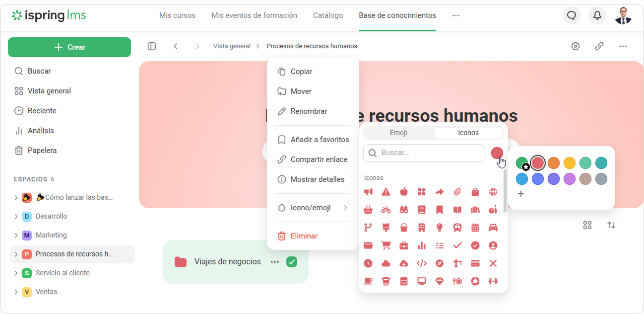
Task: Open the notifications bell icon
Action: click(x=597, y=15)
